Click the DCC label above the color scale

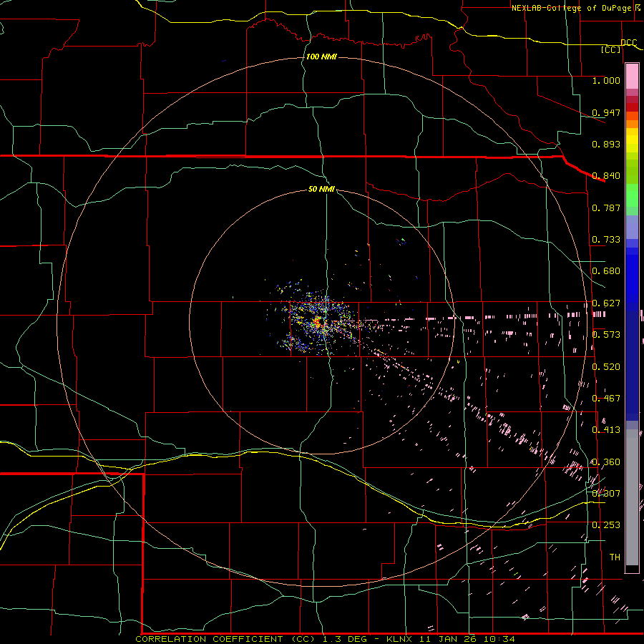click(x=629, y=42)
